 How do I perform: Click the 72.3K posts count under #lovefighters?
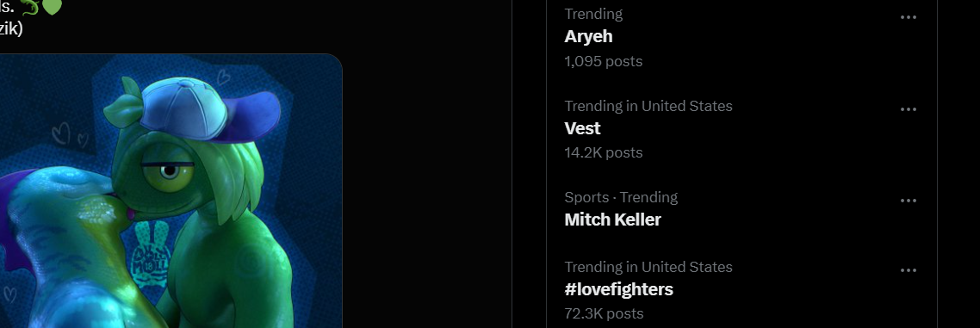point(603,313)
